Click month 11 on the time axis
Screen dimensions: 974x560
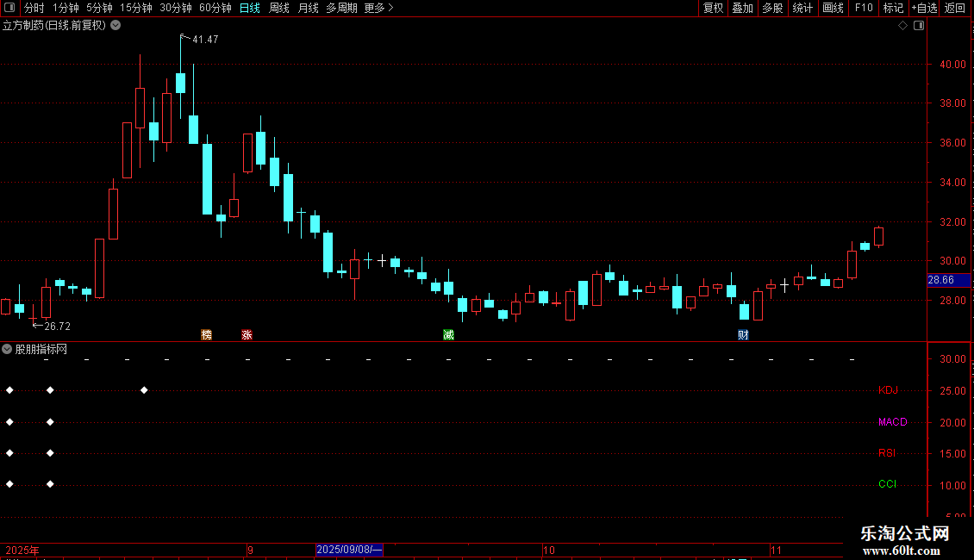[x=776, y=550]
